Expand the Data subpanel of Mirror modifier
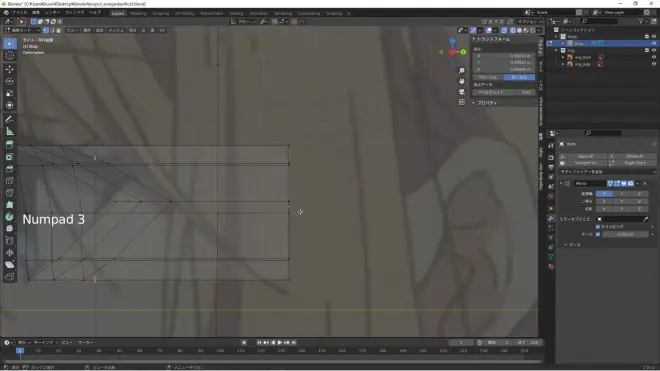This screenshot has height=371, width=660. (x=566, y=245)
